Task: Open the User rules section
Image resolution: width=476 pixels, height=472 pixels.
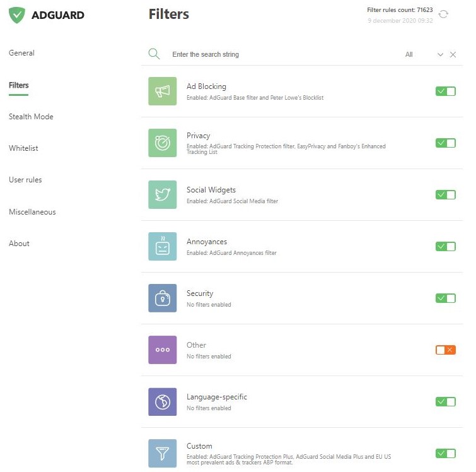Action: pos(25,180)
